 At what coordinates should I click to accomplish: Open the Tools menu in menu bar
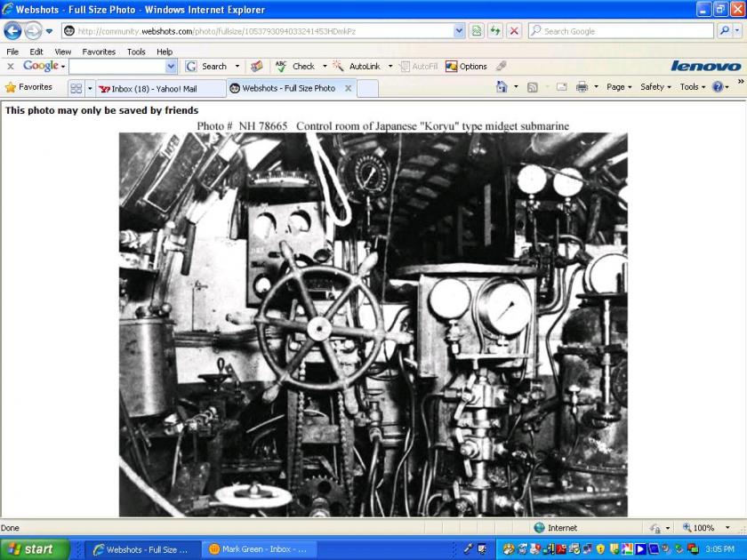coord(136,52)
